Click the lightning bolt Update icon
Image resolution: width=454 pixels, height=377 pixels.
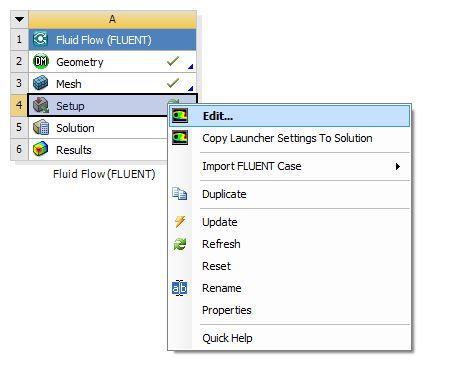(180, 221)
